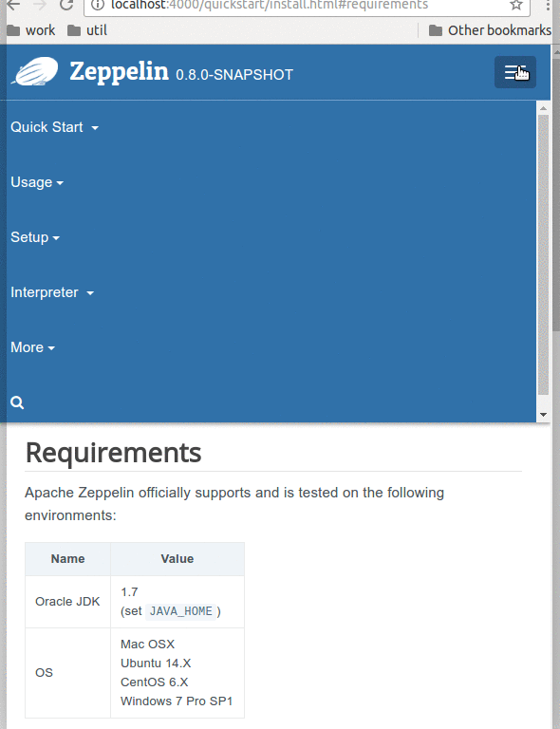
Task: Open the util bookmarks folder
Action: 87,30
